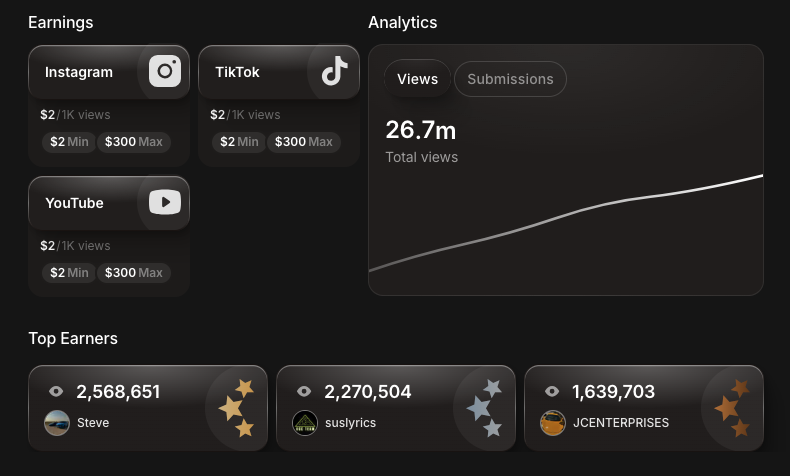Click the gold stars badge on Steve's card
790x476 pixels.
coord(236,407)
